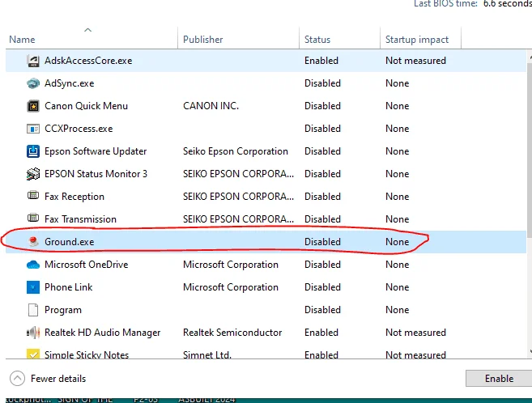Sort by Name column header

click(22, 40)
